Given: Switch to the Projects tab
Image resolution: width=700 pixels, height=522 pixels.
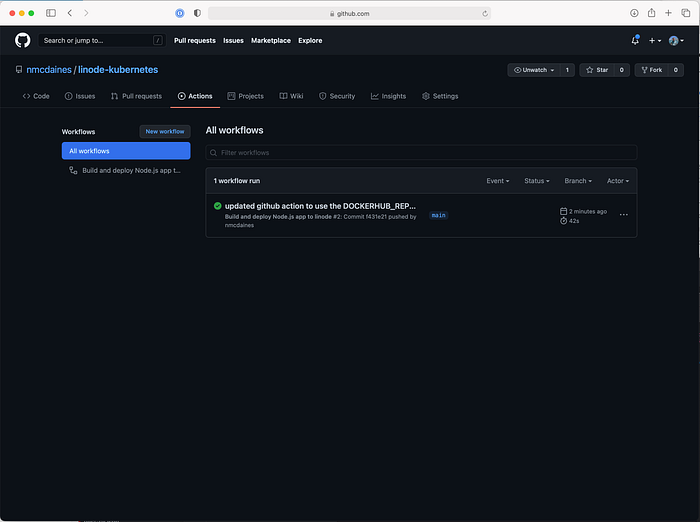Looking at the screenshot, I should pos(246,96).
